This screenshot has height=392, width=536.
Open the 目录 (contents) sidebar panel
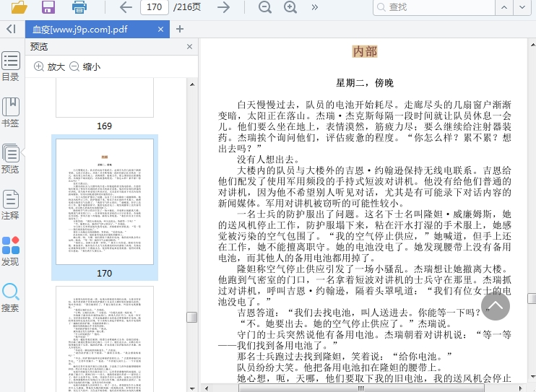point(10,66)
